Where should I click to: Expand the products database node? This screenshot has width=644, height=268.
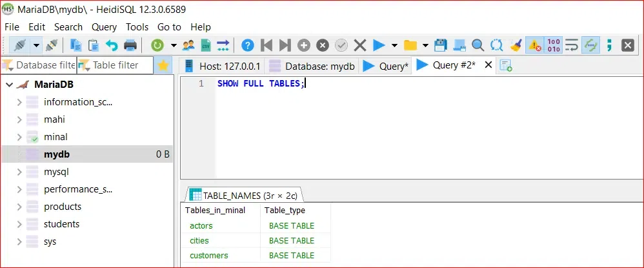(x=19, y=207)
